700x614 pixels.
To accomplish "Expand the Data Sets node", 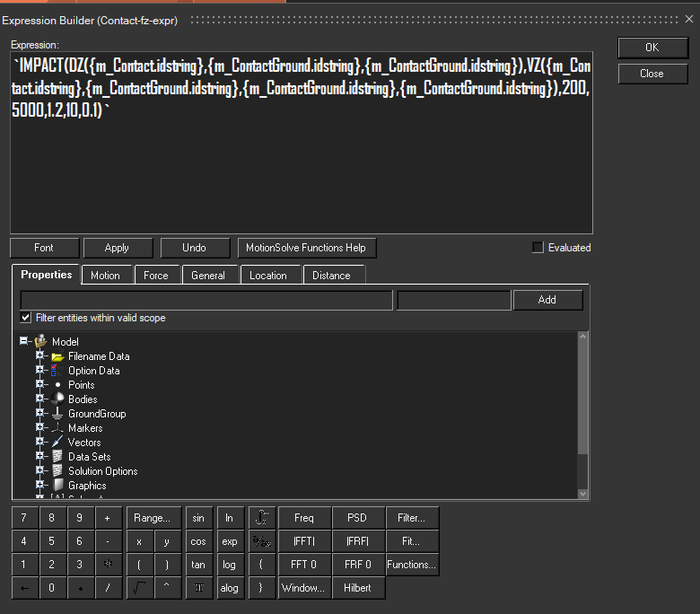I will tap(39, 456).
